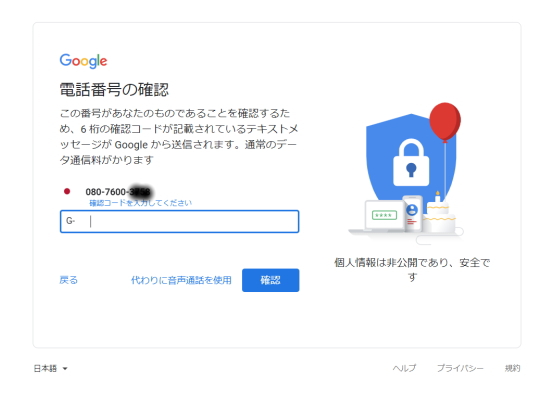Choose 代わりに音声通話を使用 link

click(181, 280)
